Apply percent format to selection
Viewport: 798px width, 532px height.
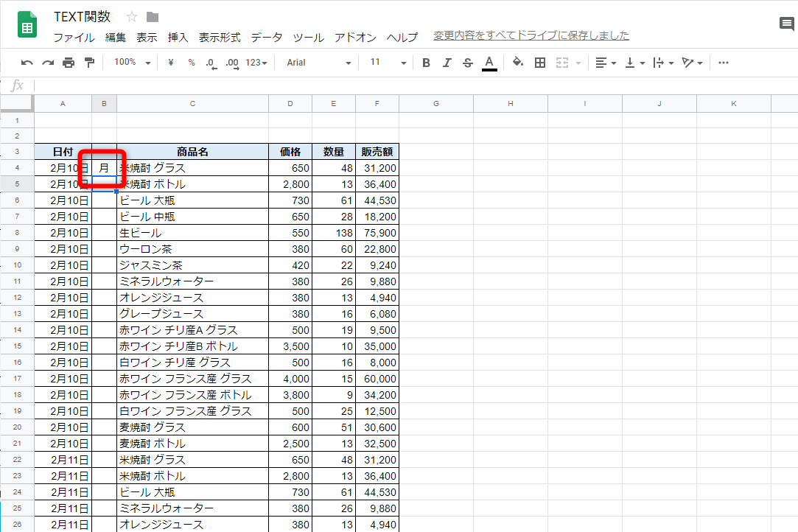[x=191, y=63]
